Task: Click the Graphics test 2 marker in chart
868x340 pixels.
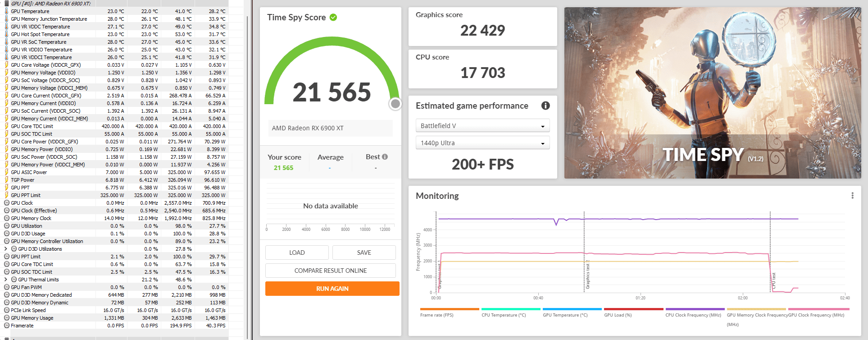Action: coord(587,274)
